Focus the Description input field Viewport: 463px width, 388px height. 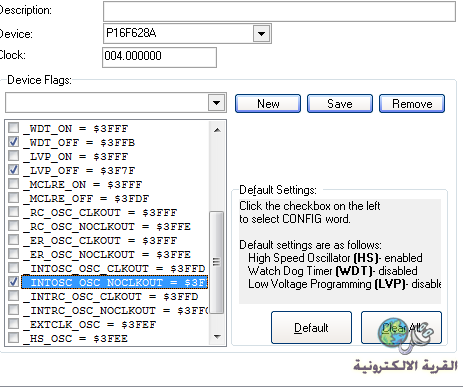(279, 11)
